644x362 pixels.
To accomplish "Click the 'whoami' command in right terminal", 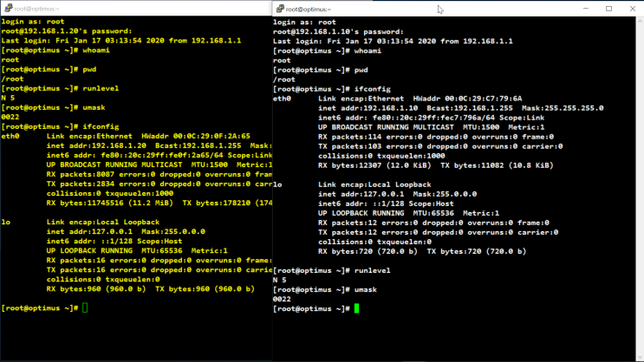I will click(368, 51).
